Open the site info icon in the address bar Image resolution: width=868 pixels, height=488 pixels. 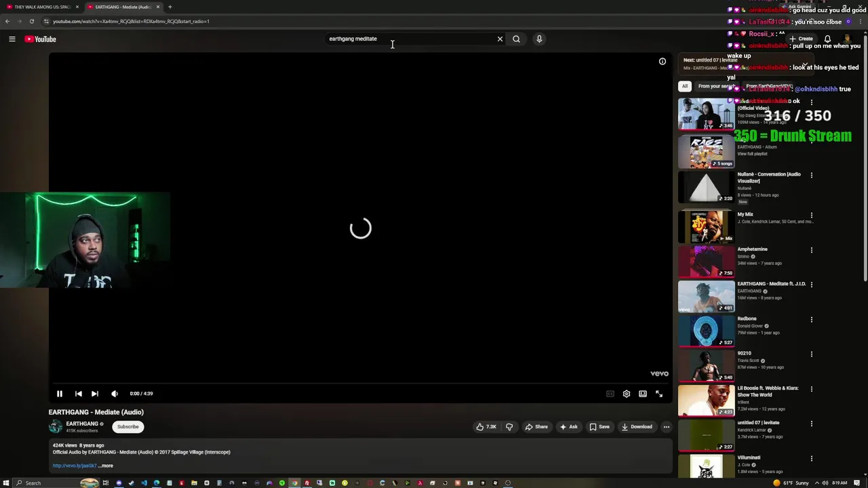pyautogui.click(x=46, y=21)
